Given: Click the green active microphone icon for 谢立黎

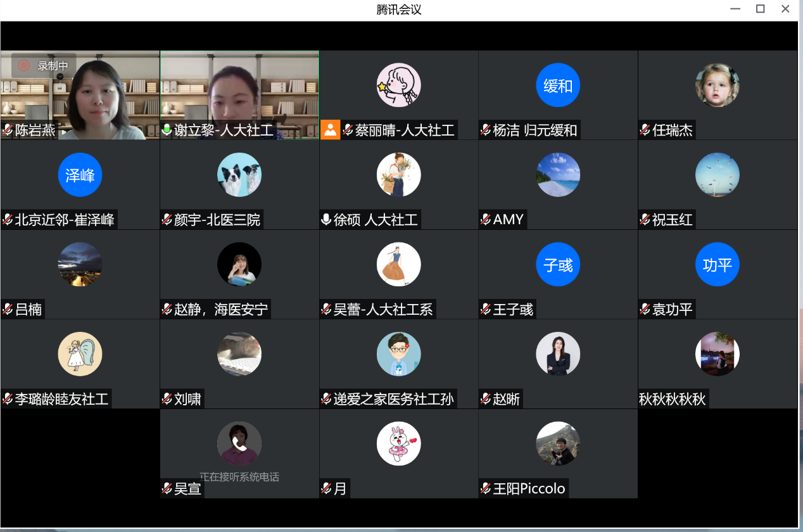Looking at the screenshot, I should coord(167,130).
